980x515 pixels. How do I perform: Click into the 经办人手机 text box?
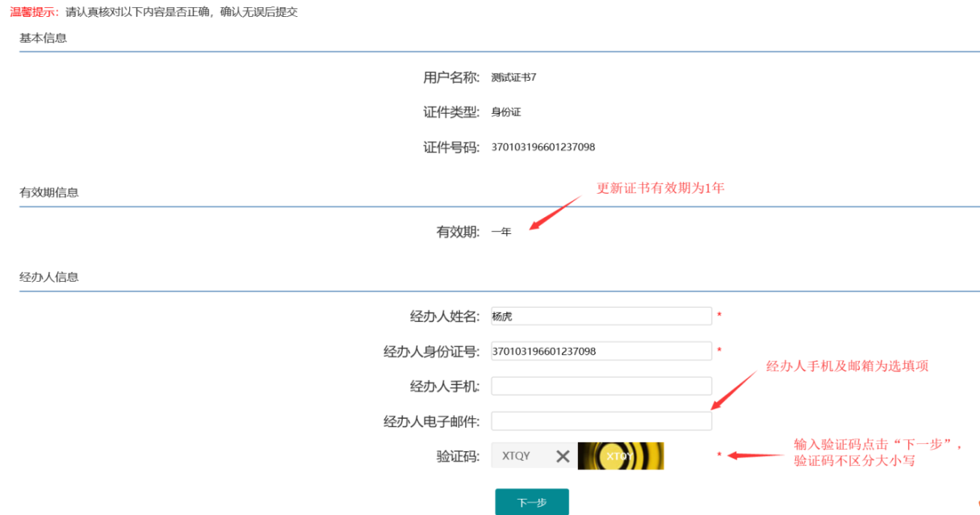click(x=601, y=386)
